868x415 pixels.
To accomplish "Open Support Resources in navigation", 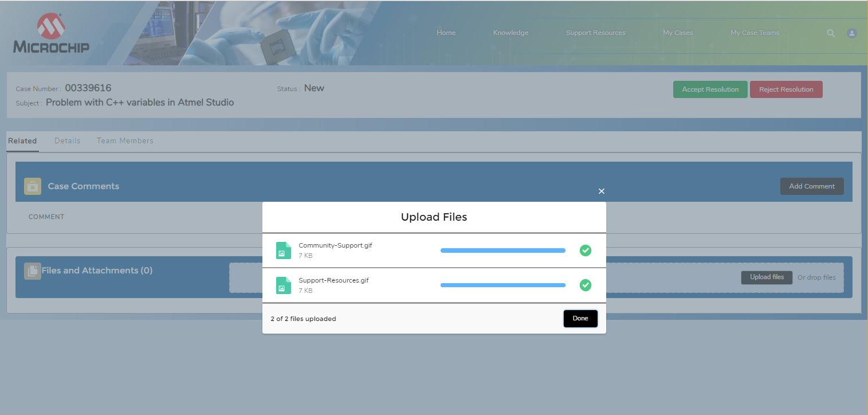I will point(595,33).
